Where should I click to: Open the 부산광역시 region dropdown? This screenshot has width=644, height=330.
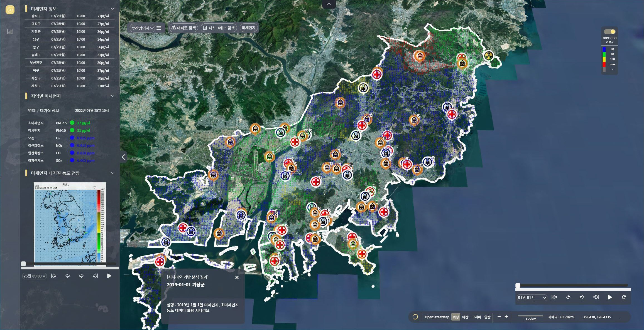142,28
